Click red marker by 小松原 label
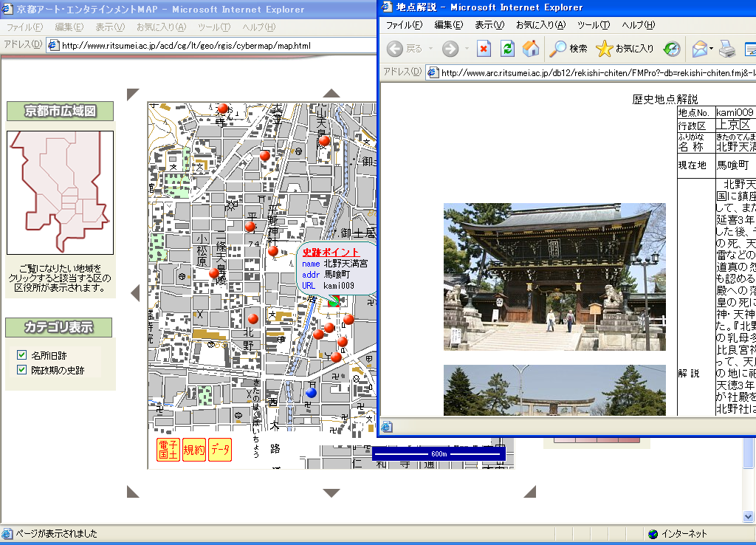This screenshot has width=756, height=545. pyautogui.click(x=214, y=273)
